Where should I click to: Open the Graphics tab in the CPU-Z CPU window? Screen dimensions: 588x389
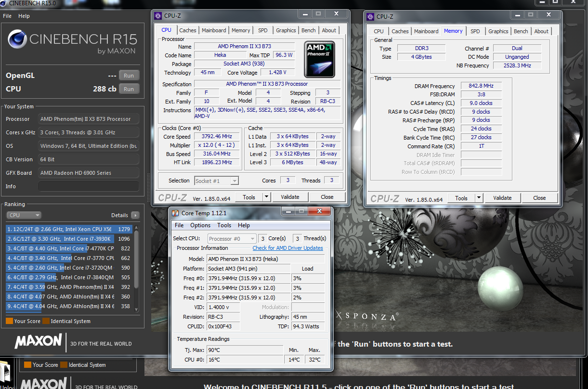(286, 30)
